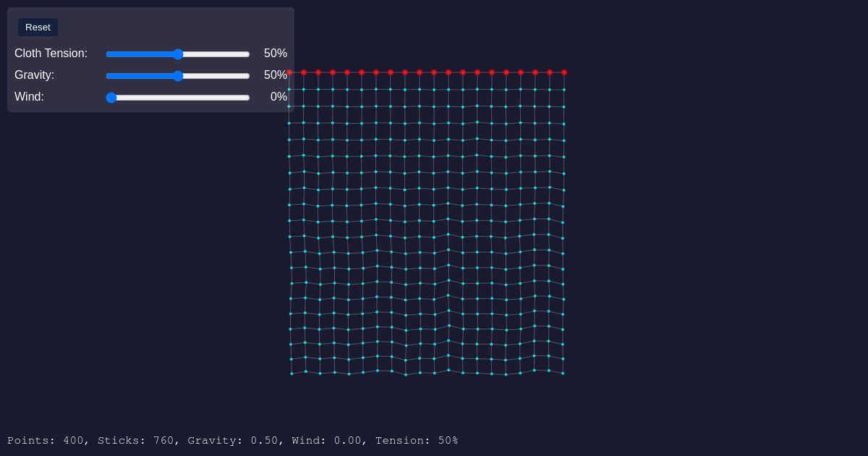The height and width of the screenshot is (456, 868).
Task: Click the cloth point at the bottom-left corner
Action: tap(292, 373)
